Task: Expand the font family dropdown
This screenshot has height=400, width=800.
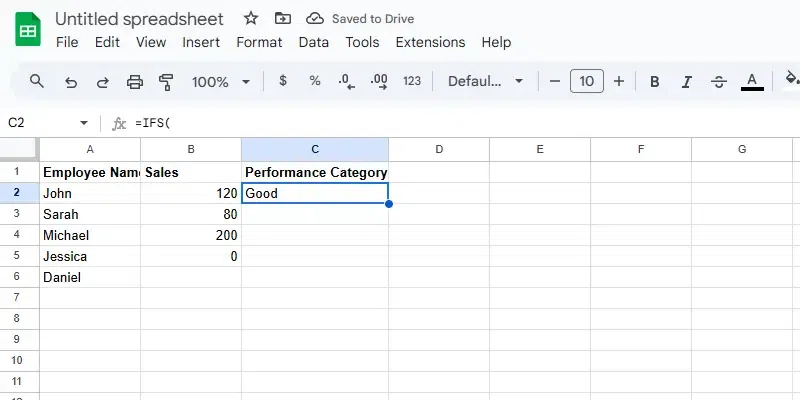Action: 486,82
